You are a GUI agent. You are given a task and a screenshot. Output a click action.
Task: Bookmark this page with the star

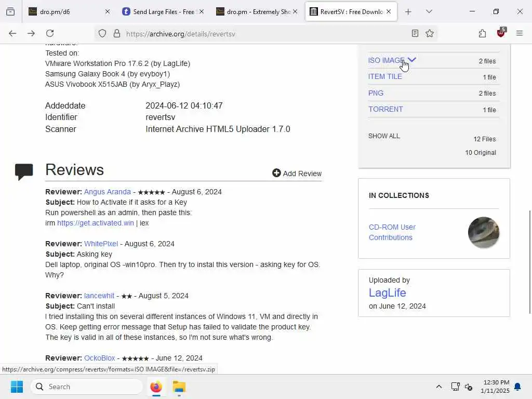[430, 33]
